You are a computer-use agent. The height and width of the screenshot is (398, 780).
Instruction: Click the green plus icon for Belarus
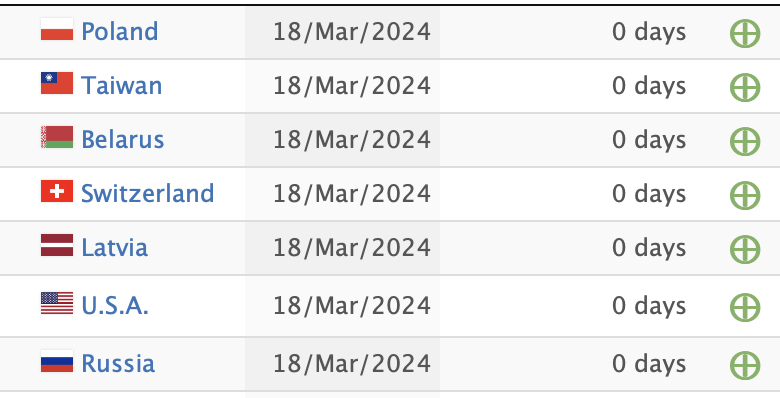pos(745,141)
